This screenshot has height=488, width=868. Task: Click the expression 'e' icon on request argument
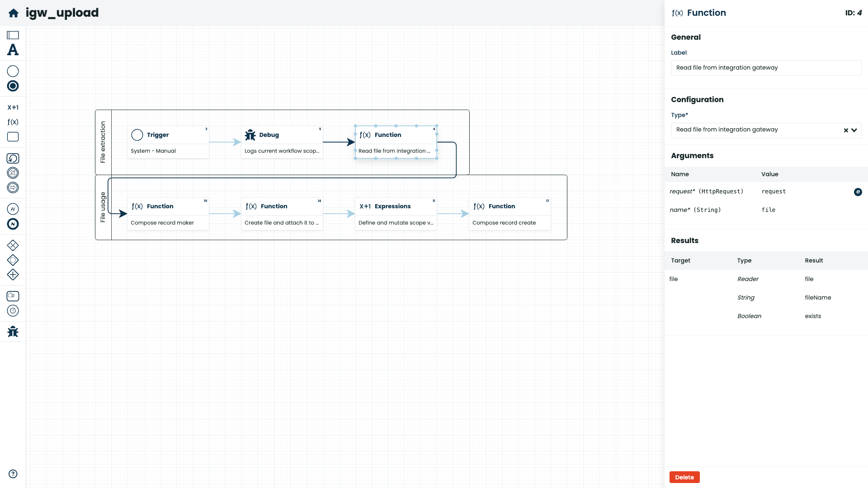[858, 192]
